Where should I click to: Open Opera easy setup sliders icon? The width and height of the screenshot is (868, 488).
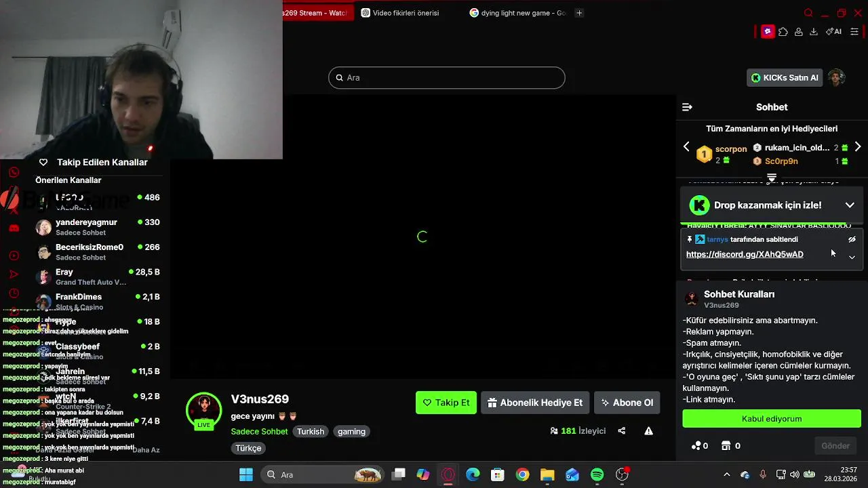point(854,32)
